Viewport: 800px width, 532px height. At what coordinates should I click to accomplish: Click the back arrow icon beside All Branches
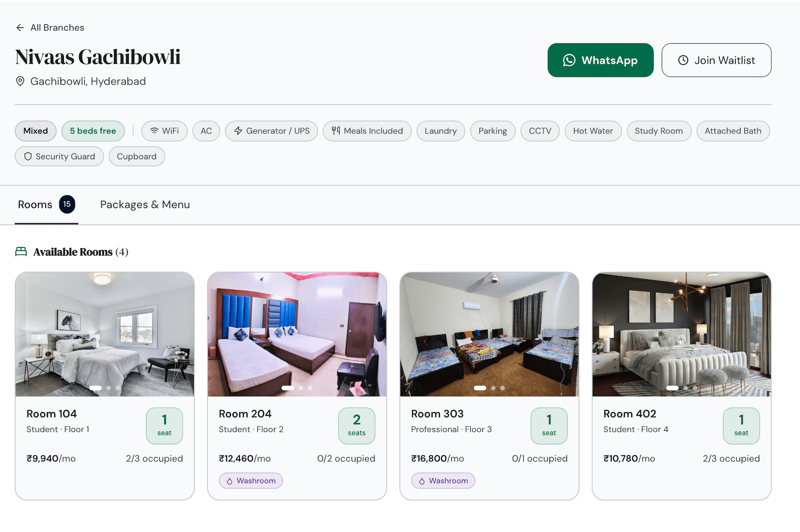pos(20,27)
